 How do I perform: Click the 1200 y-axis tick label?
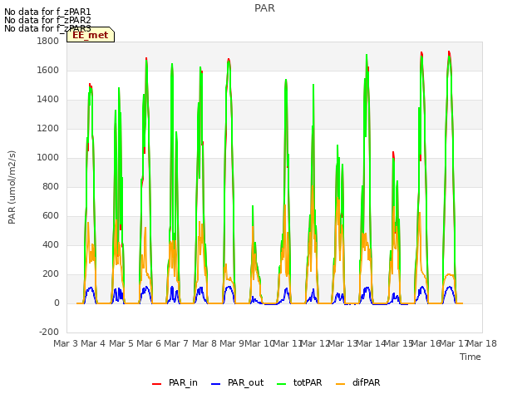48,129
